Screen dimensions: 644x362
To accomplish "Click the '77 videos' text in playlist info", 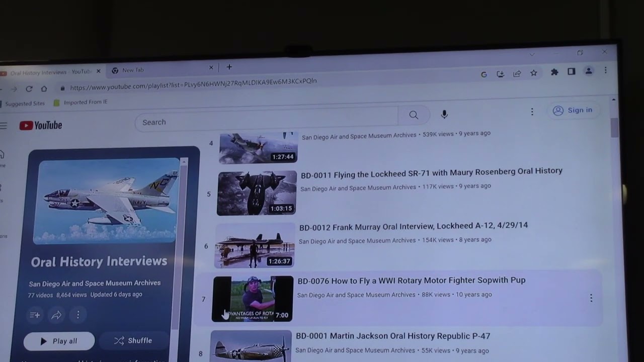I will click(x=40, y=295).
